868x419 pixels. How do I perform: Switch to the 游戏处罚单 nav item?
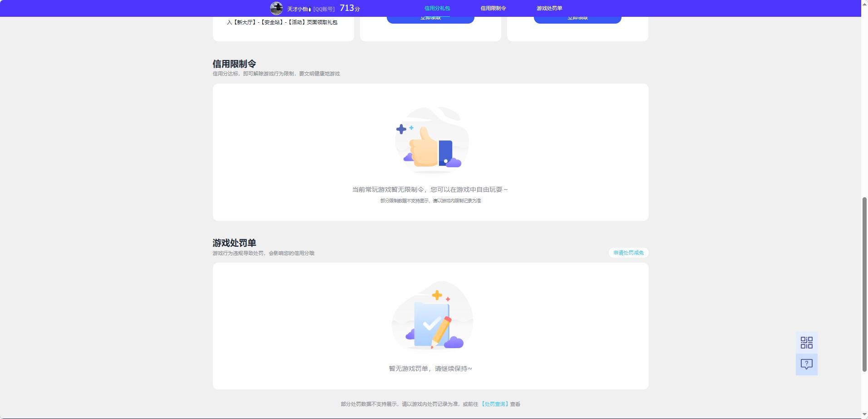pyautogui.click(x=549, y=8)
